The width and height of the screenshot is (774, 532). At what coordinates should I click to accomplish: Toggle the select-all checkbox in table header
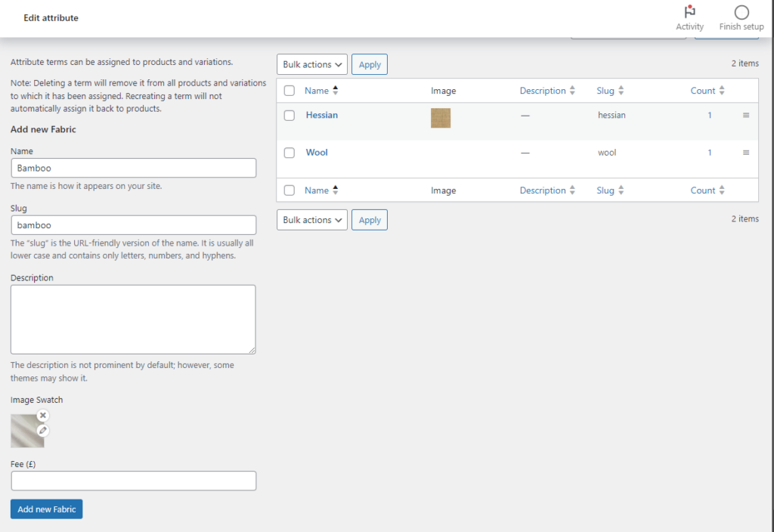[289, 91]
